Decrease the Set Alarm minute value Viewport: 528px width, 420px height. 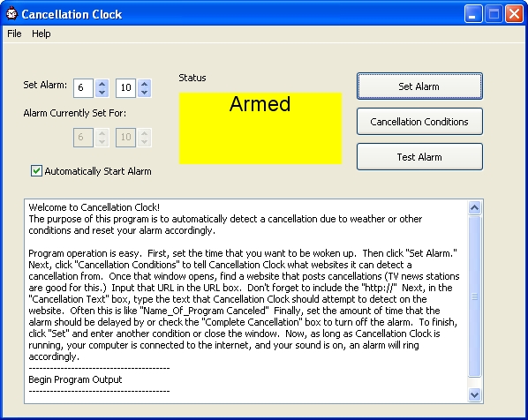145,93
